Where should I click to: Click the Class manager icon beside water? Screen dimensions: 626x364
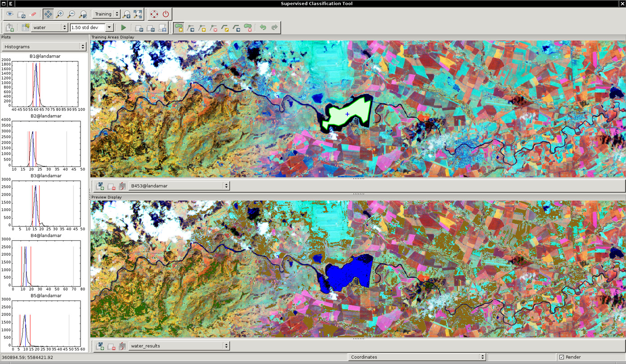(x=26, y=27)
